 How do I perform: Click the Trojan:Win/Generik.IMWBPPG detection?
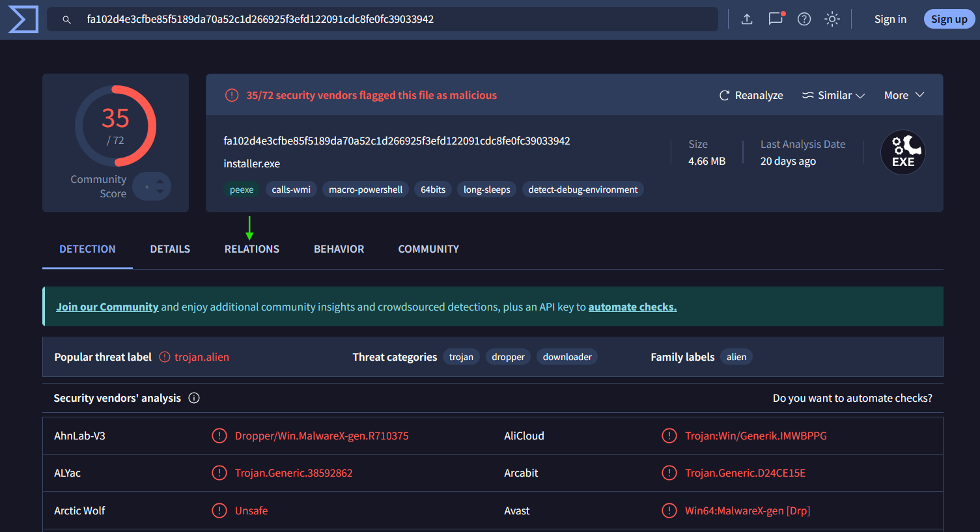pos(756,436)
